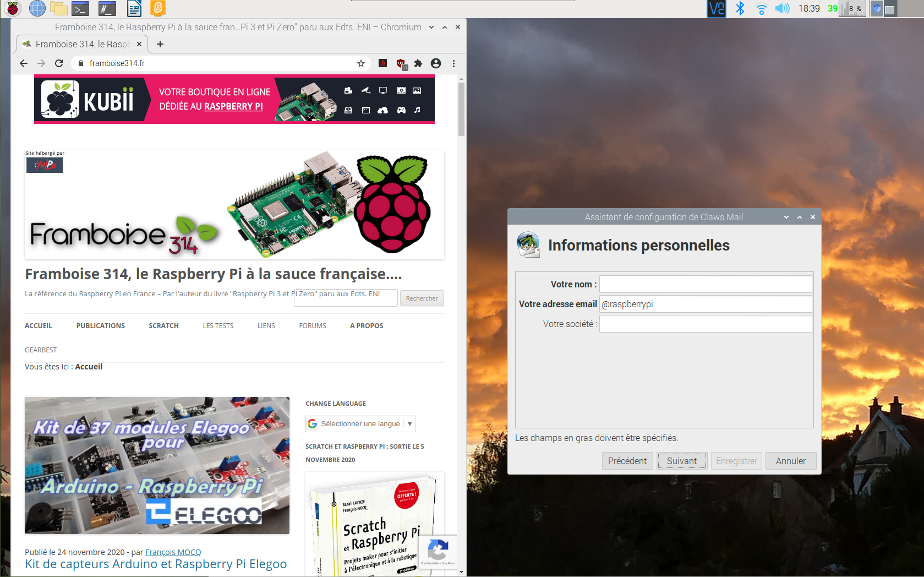The height and width of the screenshot is (577, 924).
Task: Click the gamepad icon in Kubii banner
Action: pos(402,110)
